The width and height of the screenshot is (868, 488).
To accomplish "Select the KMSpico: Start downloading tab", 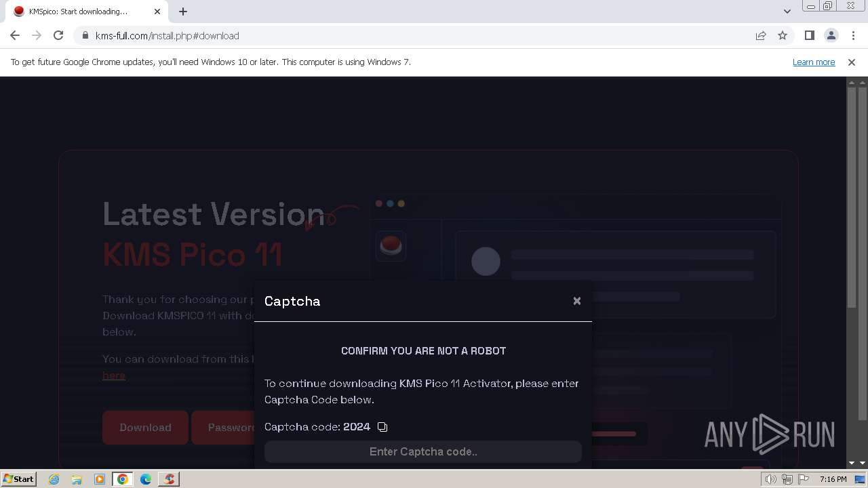I will click(x=86, y=12).
